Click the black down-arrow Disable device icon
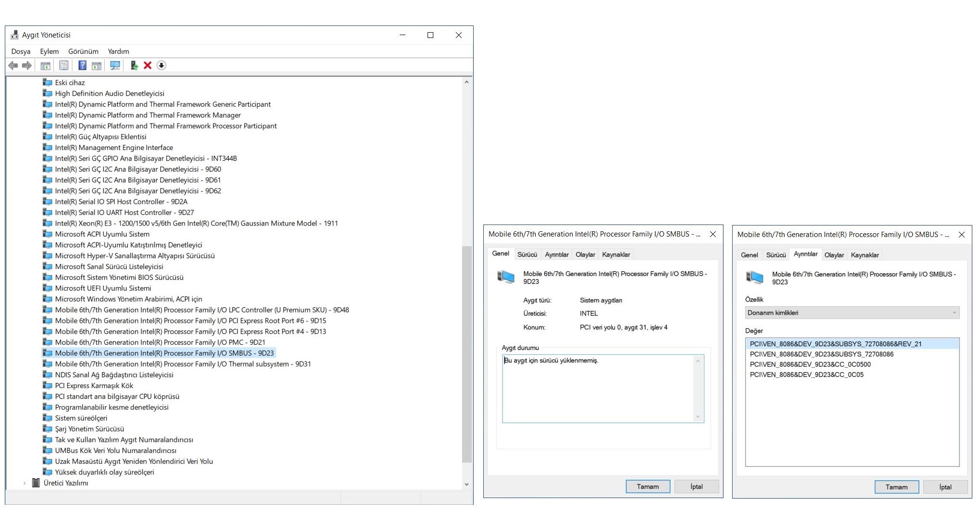The height and width of the screenshot is (525, 980). pyautogui.click(x=161, y=65)
